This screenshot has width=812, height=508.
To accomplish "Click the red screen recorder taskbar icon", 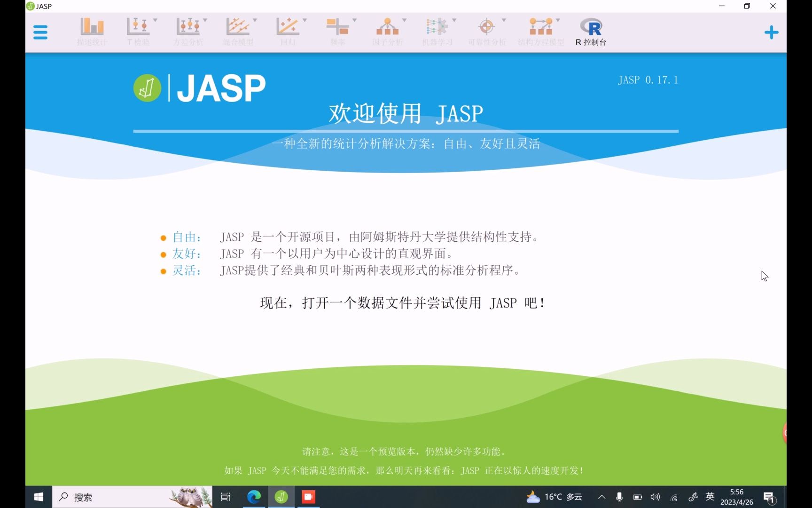I will pos(308,497).
